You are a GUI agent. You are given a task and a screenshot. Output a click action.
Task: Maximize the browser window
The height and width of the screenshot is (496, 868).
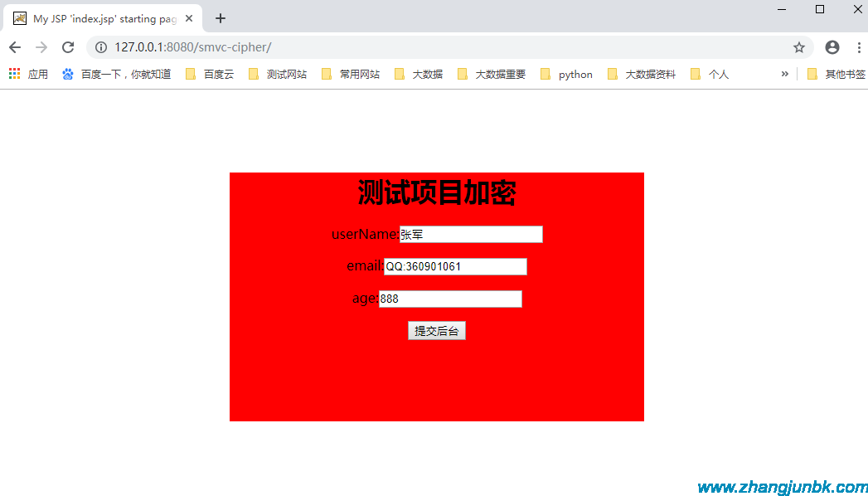click(x=820, y=9)
